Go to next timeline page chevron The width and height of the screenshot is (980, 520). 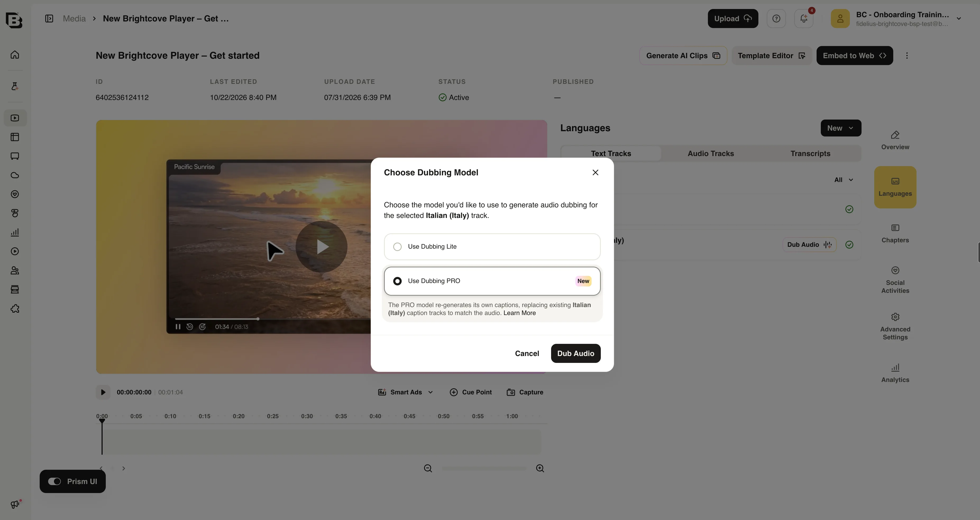click(x=124, y=468)
